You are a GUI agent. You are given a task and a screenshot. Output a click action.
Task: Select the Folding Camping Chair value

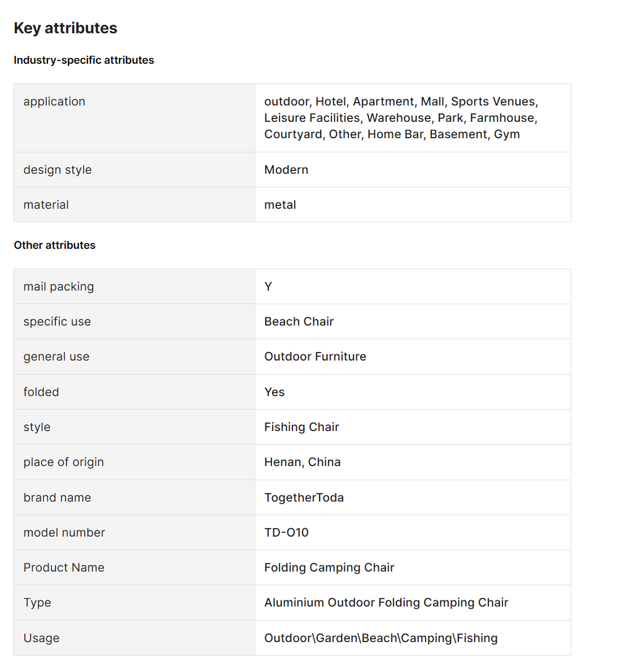[329, 568]
